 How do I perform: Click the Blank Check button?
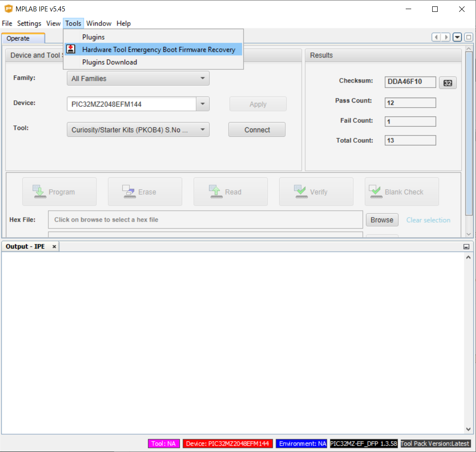402,192
